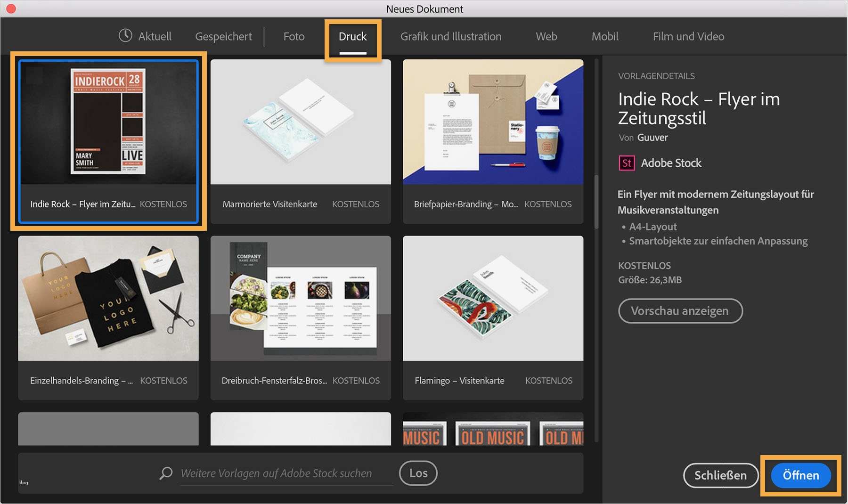
Task: Click the Vorschau anzeigen button
Action: pos(680,311)
